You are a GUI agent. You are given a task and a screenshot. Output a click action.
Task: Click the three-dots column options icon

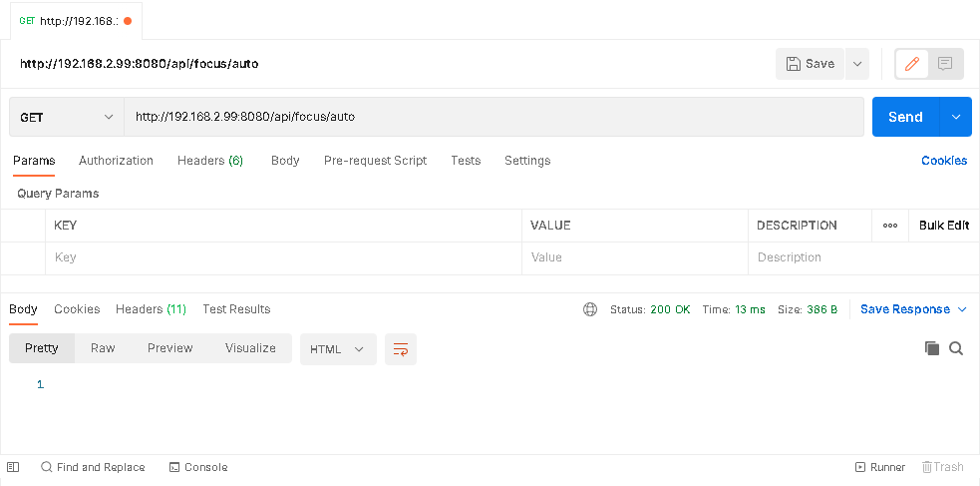(x=890, y=226)
